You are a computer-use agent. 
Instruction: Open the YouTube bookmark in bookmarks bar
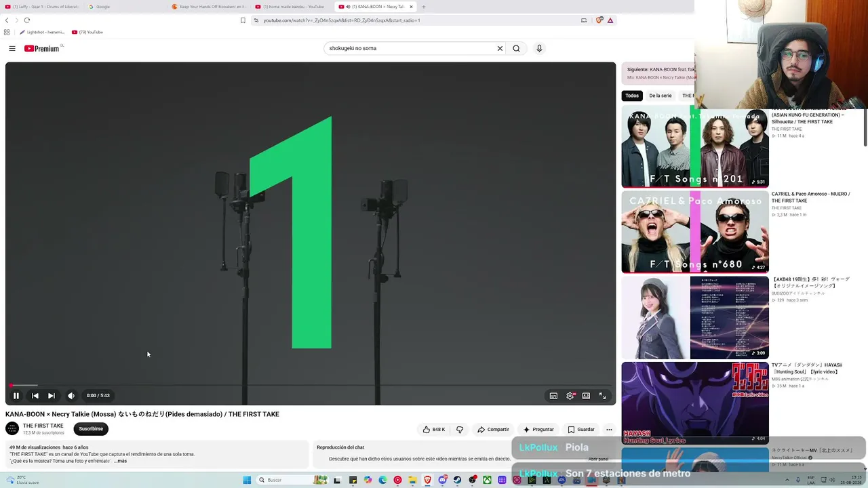[x=87, y=32]
